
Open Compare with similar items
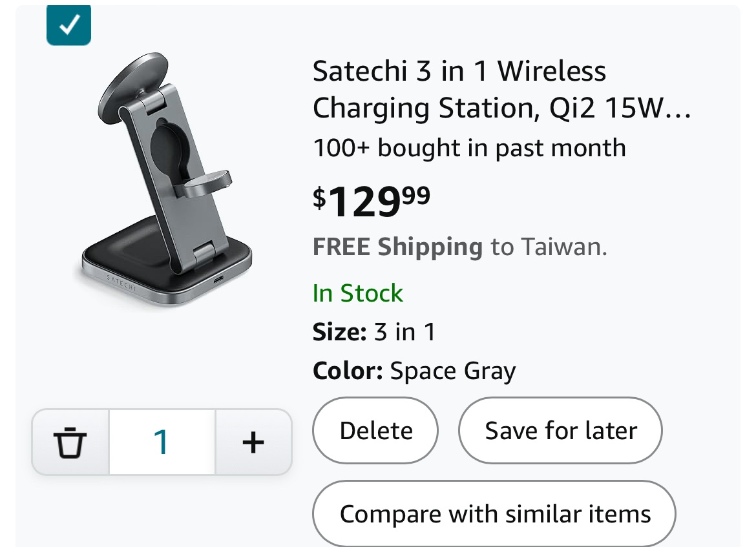(x=494, y=514)
